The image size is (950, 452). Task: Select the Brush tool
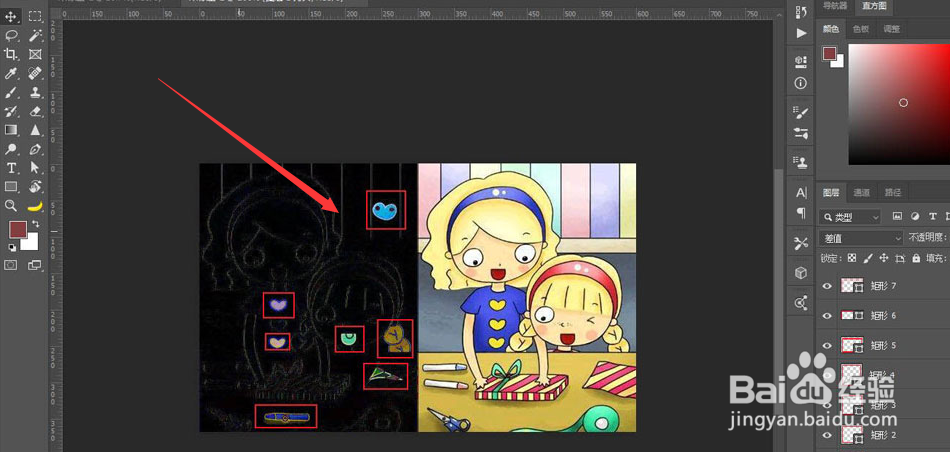coord(11,93)
